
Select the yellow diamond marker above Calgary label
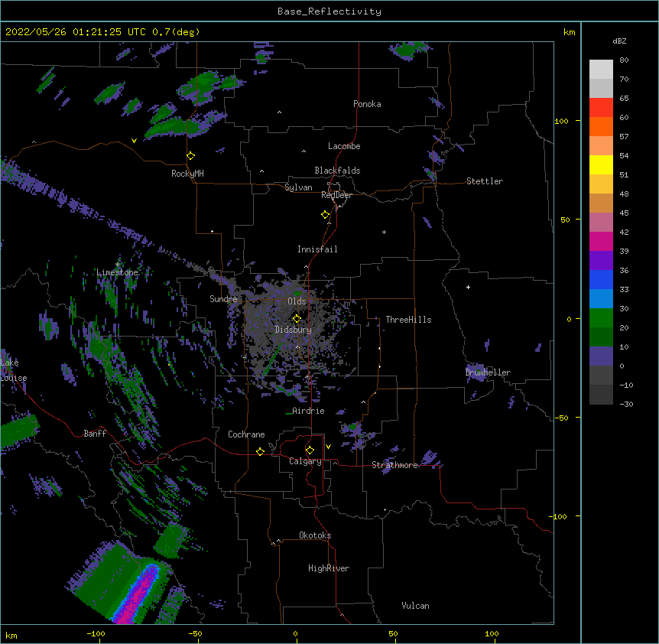[310, 450]
